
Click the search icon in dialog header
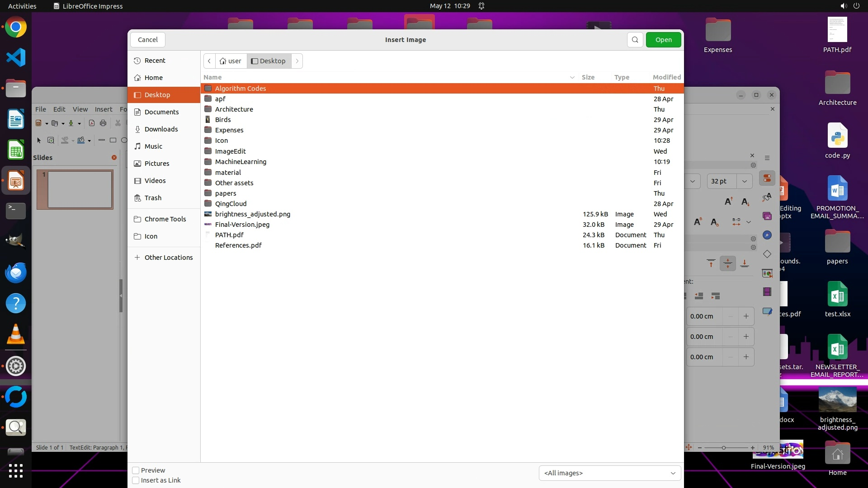[635, 40]
